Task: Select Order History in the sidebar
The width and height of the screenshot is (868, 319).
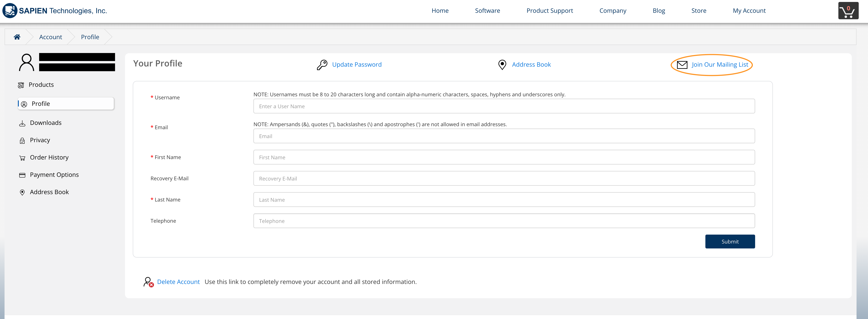Action: pos(49,158)
